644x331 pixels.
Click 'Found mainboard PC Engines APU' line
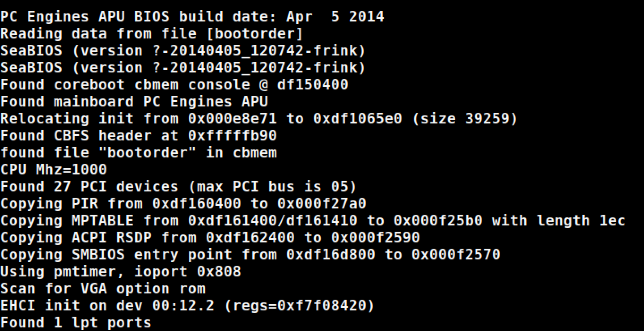click(134, 102)
